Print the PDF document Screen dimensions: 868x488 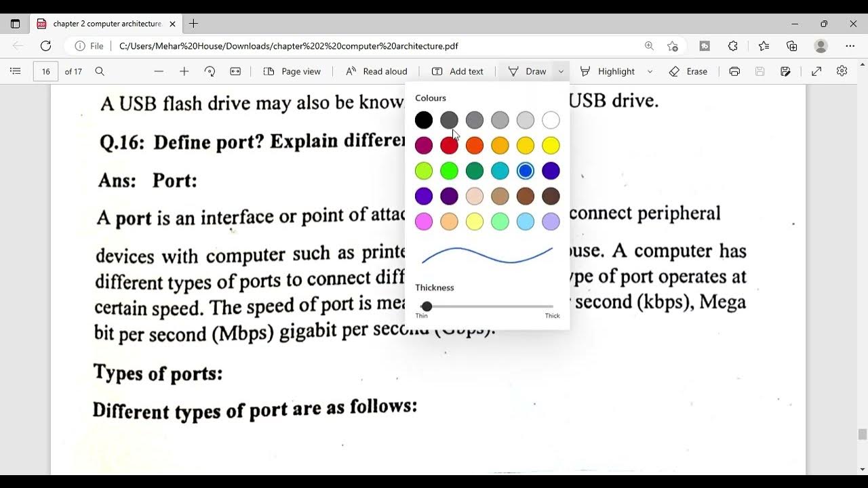tap(734, 71)
